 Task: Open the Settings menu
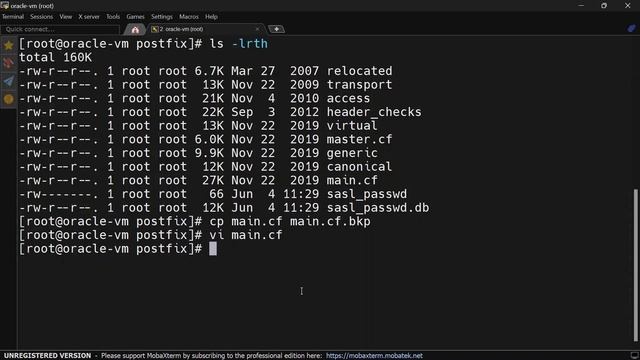coord(162,17)
